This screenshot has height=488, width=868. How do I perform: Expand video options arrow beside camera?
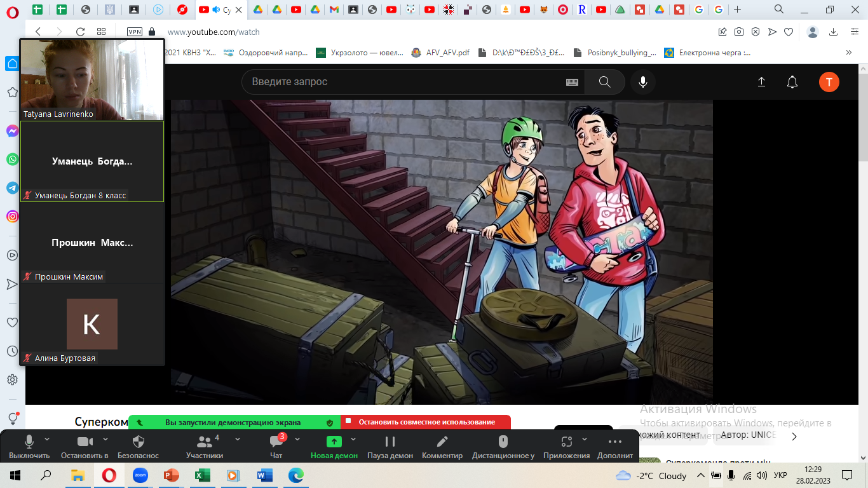(x=105, y=439)
